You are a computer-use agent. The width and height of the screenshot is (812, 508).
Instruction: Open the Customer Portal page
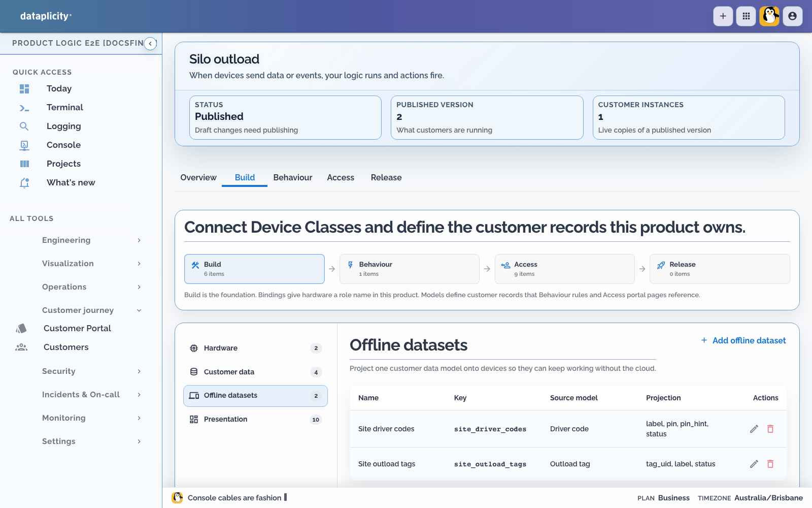77,329
